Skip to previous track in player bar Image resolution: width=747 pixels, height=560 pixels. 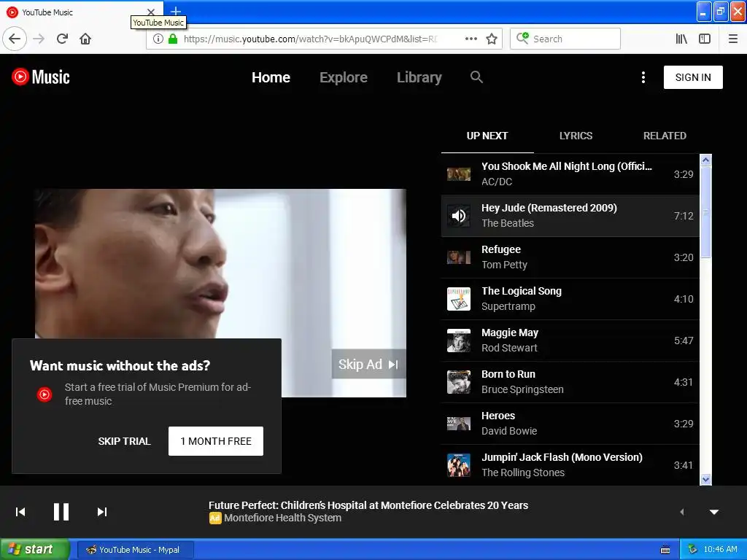[x=20, y=512]
